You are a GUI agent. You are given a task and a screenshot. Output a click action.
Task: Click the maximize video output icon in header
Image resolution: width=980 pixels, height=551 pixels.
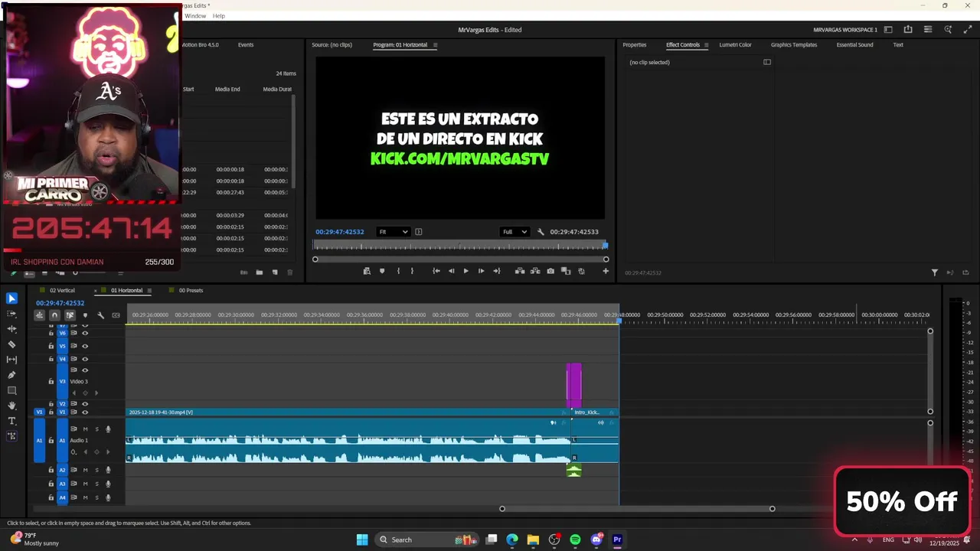(968, 30)
